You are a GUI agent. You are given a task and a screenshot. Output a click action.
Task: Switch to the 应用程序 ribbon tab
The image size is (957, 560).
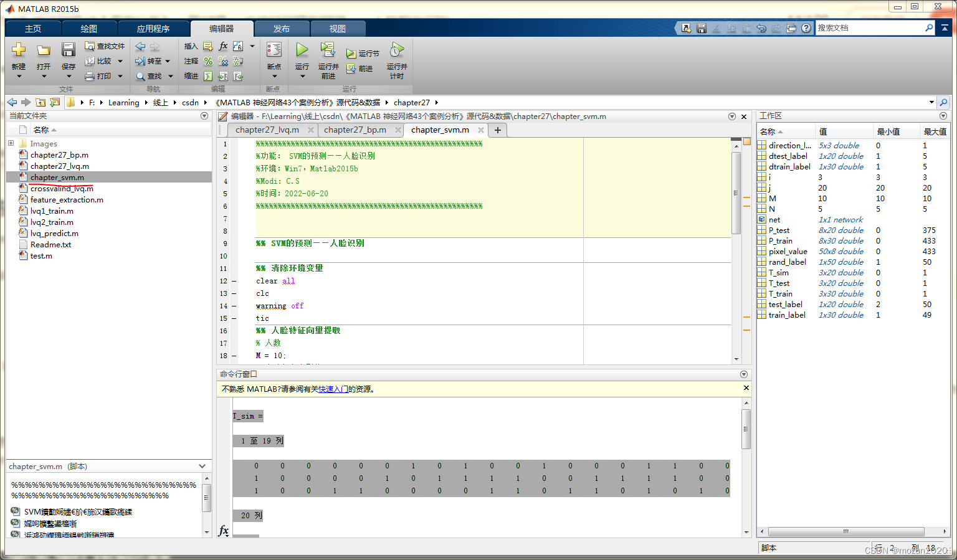153,29
